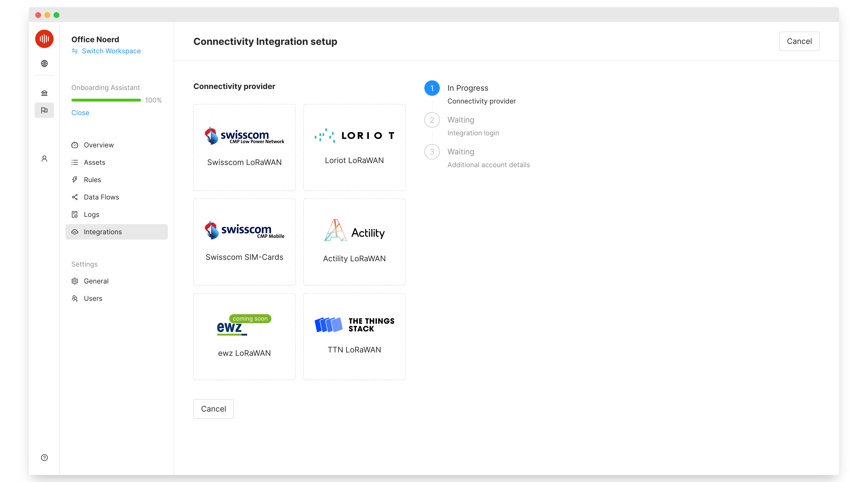This screenshot has height=482, width=868.
Task: Click step 2 Integration login circle
Action: tap(432, 120)
